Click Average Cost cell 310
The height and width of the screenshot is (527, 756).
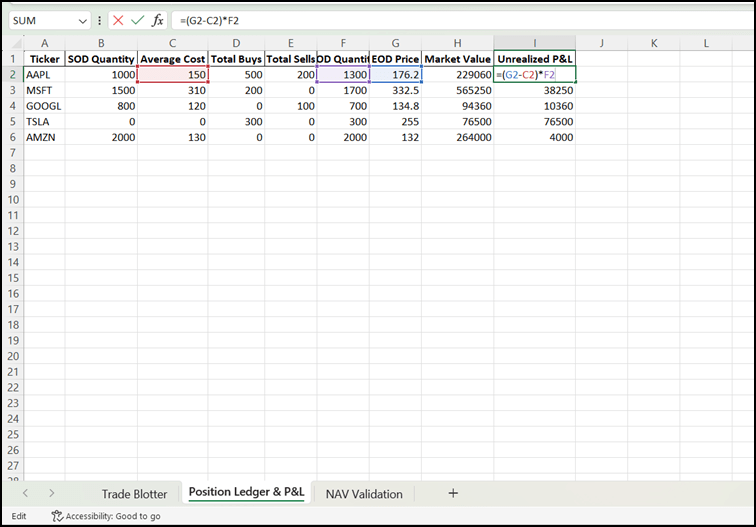(x=173, y=90)
